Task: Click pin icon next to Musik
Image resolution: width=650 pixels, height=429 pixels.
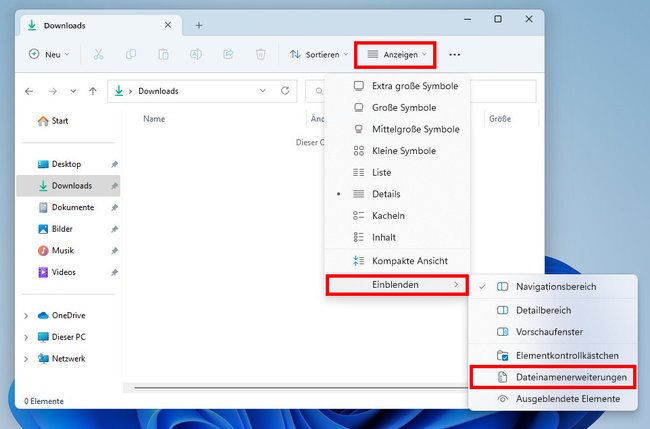Action: coord(114,250)
